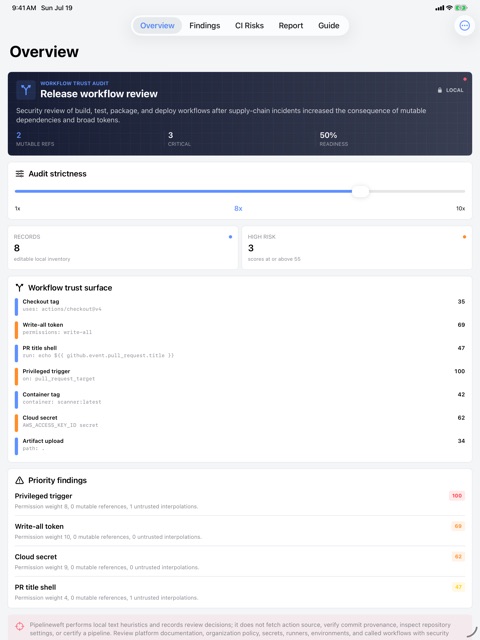Screen dimensions: 480x640
Task: Switch to the Overview tab
Action: point(157,26)
